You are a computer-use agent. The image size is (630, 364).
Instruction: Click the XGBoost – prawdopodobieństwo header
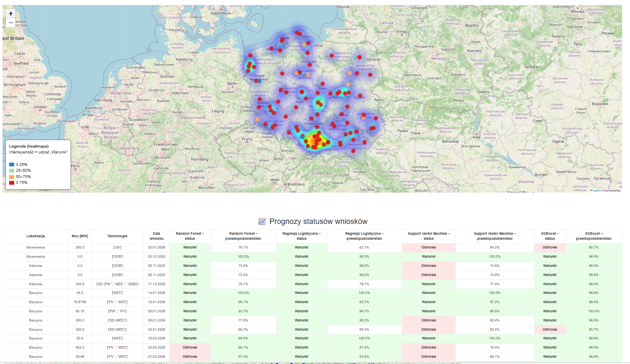[594, 236]
